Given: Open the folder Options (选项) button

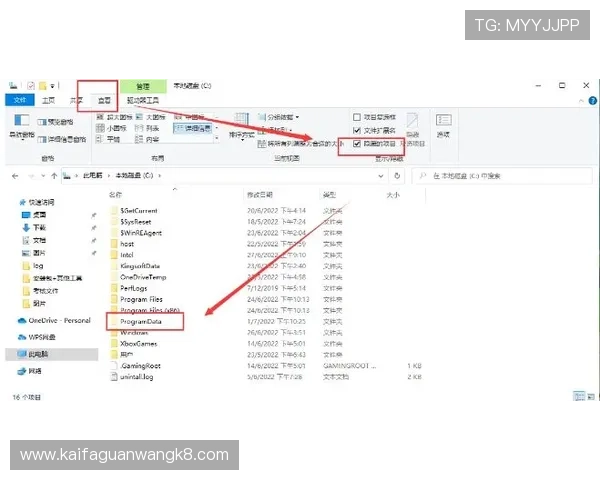Looking at the screenshot, I should pyautogui.click(x=443, y=126).
